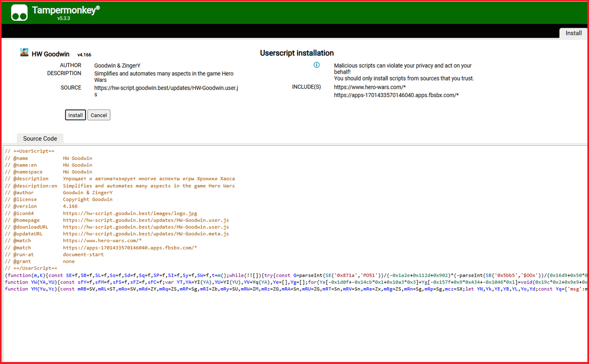Click the blue info icon next to the warning
Viewport: 589px width, 364px height.
click(317, 65)
